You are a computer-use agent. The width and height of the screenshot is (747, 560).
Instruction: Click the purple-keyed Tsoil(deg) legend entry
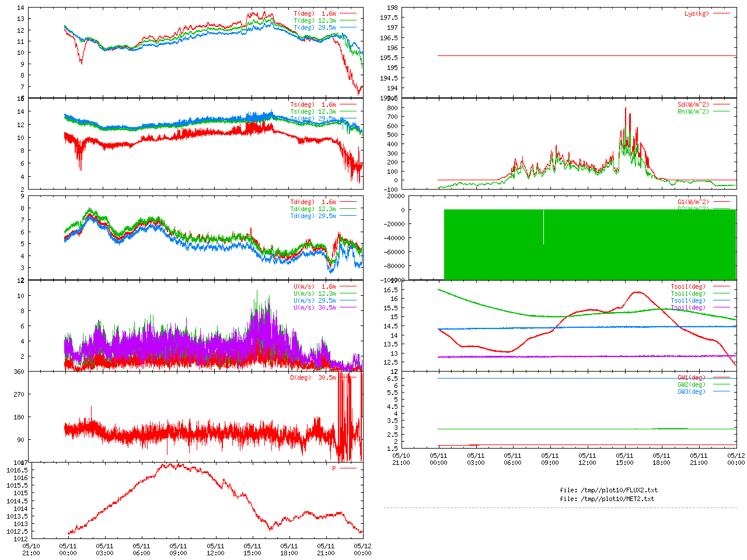click(x=688, y=307)
